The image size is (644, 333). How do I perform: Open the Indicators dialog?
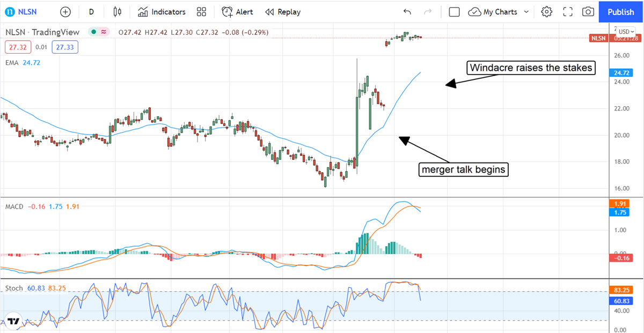click(x=162, y=12)
